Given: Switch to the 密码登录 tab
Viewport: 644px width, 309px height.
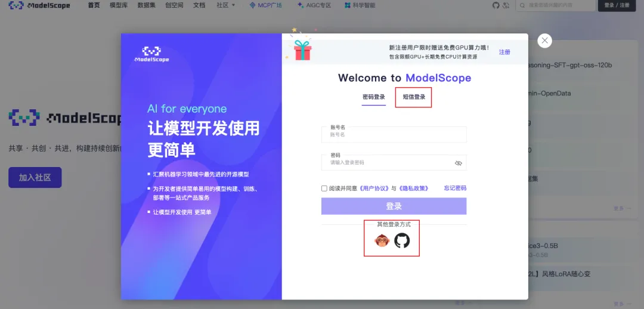Looking at the screenshot, I should (x=374, y=97).
